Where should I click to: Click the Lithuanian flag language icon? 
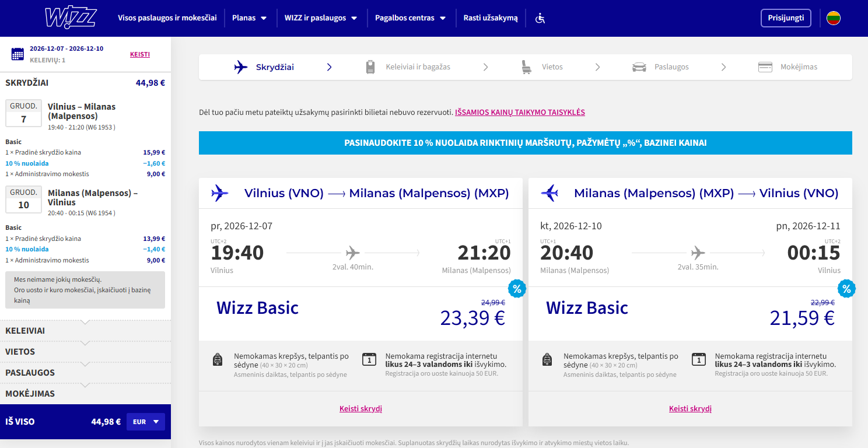point(834,18)
